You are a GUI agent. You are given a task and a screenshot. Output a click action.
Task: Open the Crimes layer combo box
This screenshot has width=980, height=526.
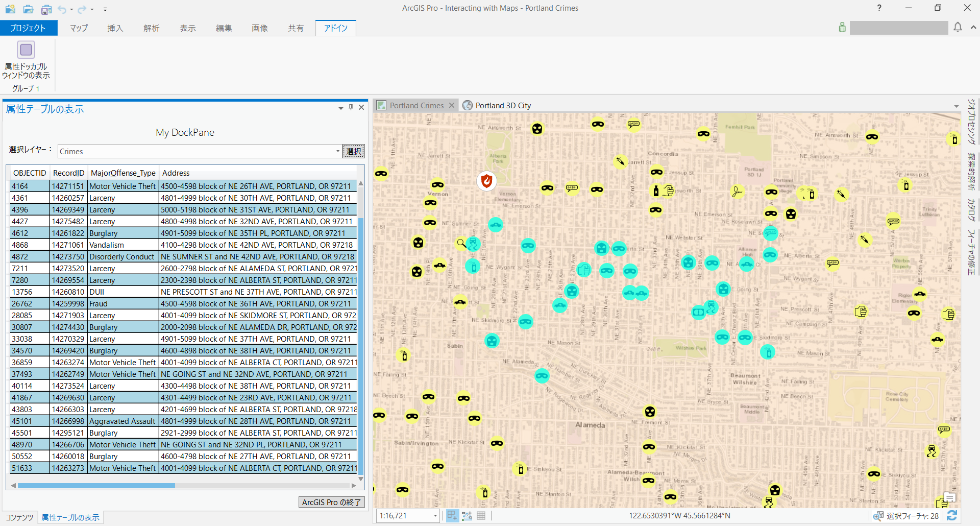click(x=200, y=151)
